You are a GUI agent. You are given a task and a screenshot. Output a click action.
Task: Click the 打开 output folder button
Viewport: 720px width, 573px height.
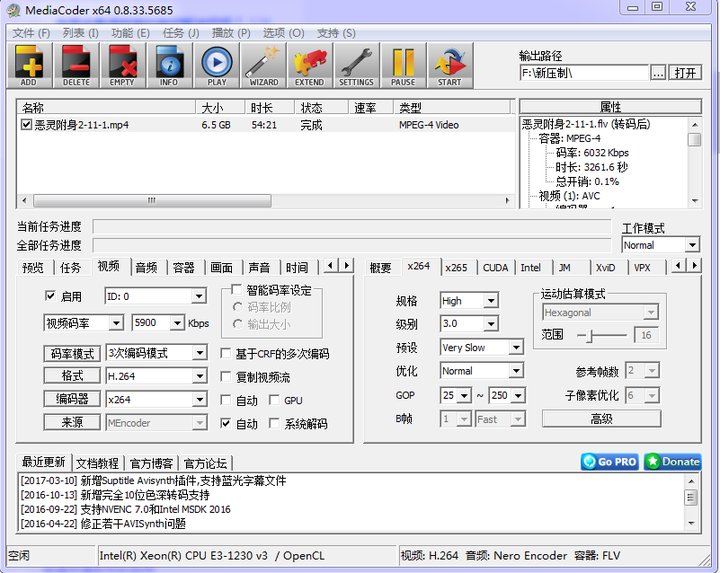click(685, 73)
